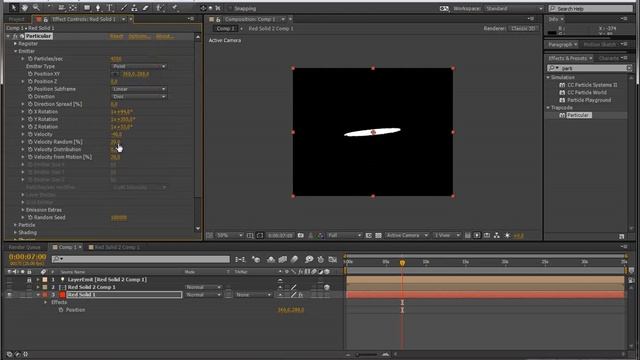Click the Reset Exposure icon in viewer footer
640x360 pixels.
click(x=507, y=236)
